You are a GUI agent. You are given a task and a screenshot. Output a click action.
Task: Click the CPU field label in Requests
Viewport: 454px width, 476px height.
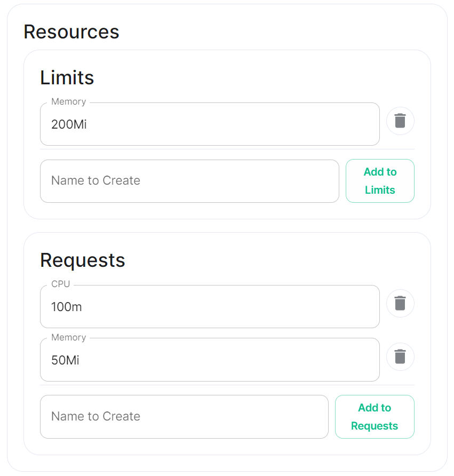(x=61, y=284)
